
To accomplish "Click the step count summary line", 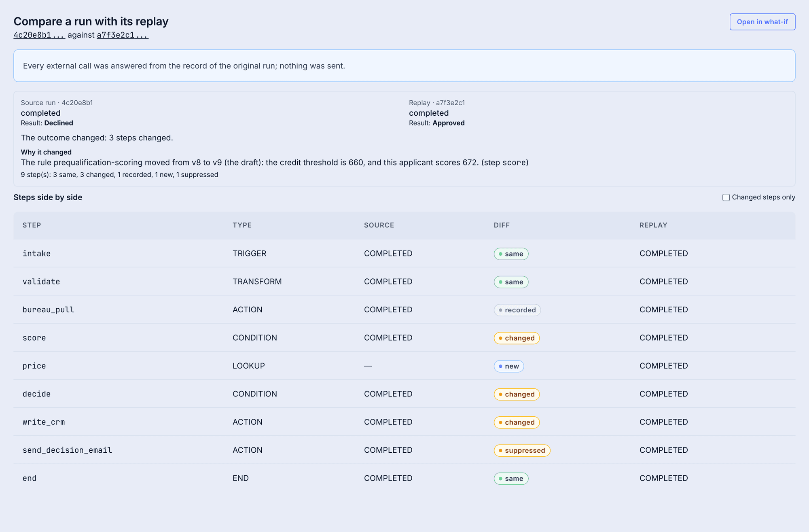I will 119,175.
